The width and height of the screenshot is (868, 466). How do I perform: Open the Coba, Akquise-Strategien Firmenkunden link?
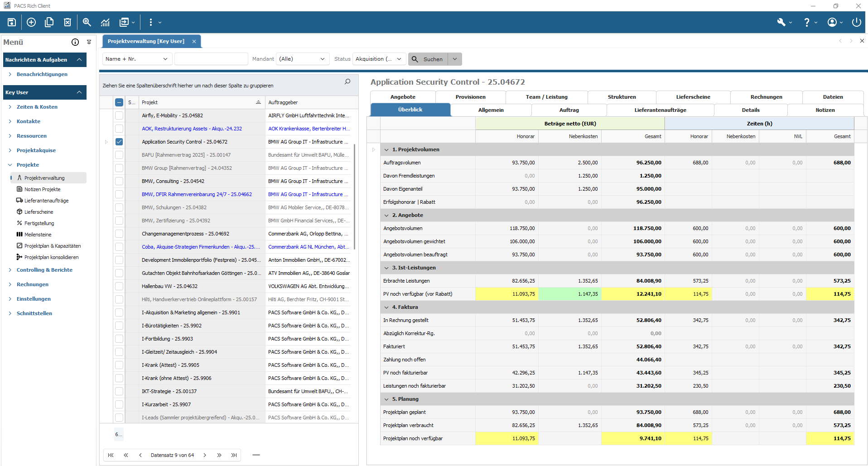coord(201,247)
